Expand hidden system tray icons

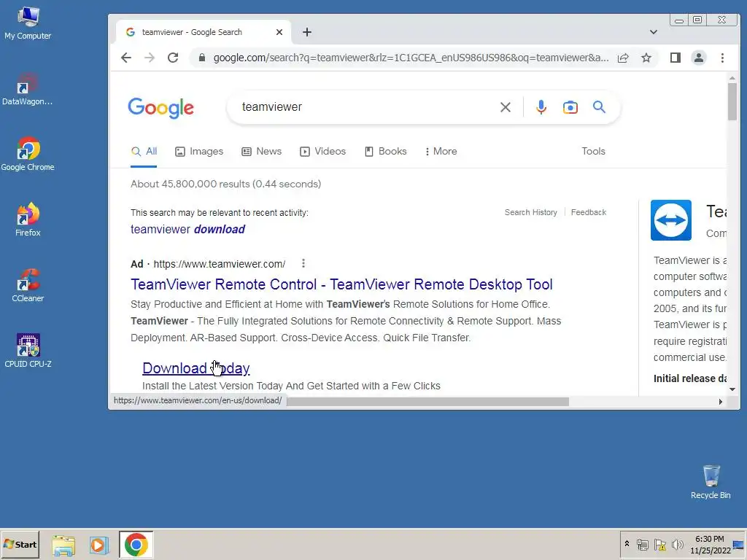coord(627,544)
